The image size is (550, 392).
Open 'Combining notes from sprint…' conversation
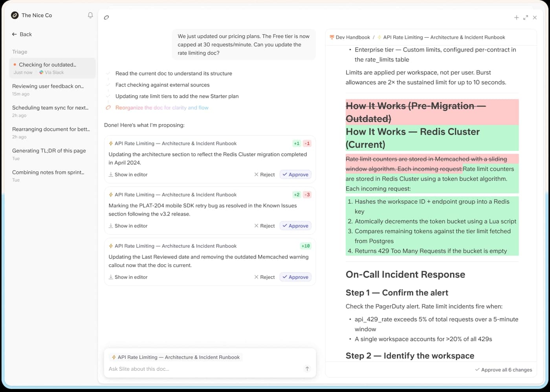[x=52, y=176]
